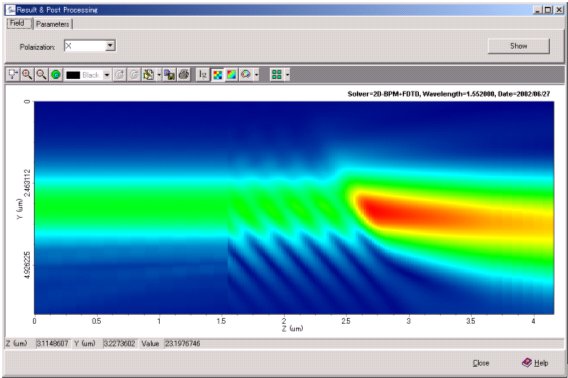568x378 pixels.
Task: Click the color palette icon
Action: [x=246, y=75]
